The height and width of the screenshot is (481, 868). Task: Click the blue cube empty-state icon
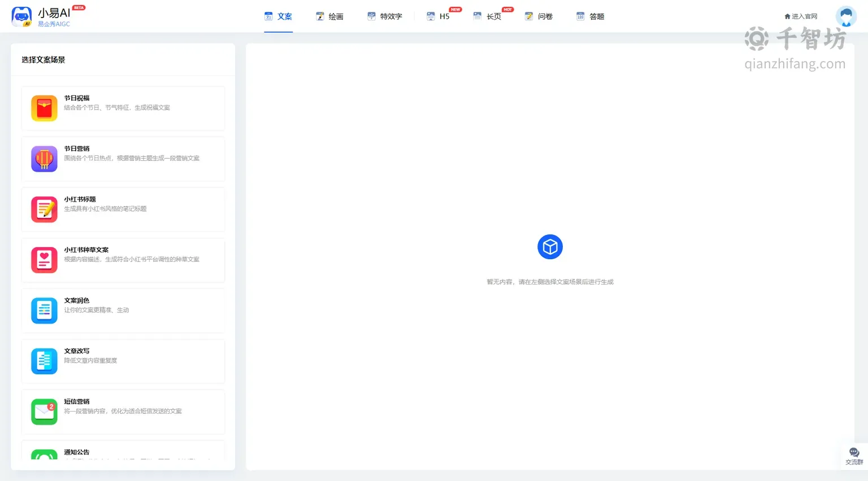550,247
